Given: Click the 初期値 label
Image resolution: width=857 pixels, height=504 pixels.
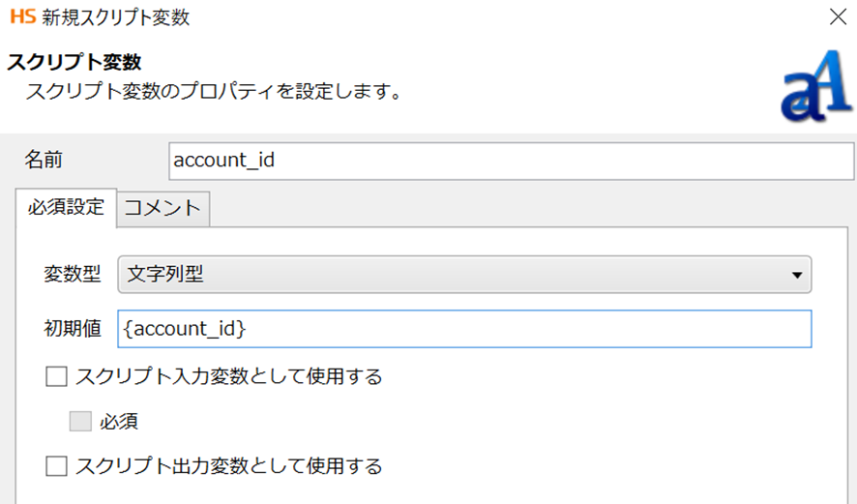Looking at the screenshot, I should [73, 329].
